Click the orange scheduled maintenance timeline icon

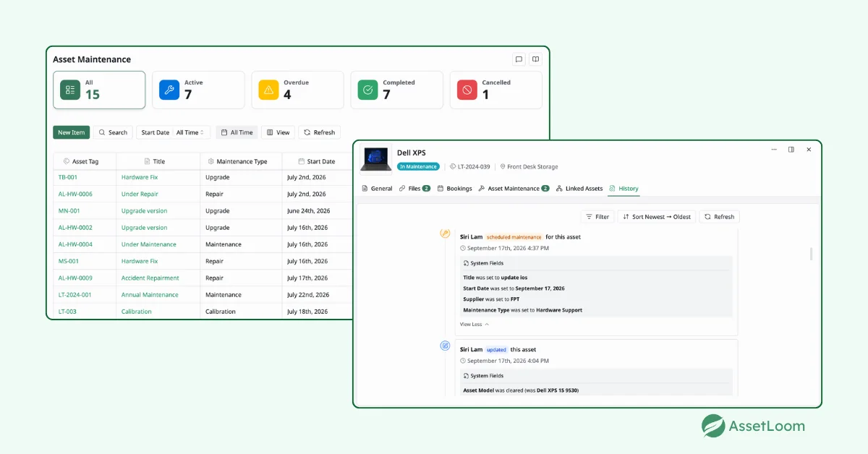point(446,234)
